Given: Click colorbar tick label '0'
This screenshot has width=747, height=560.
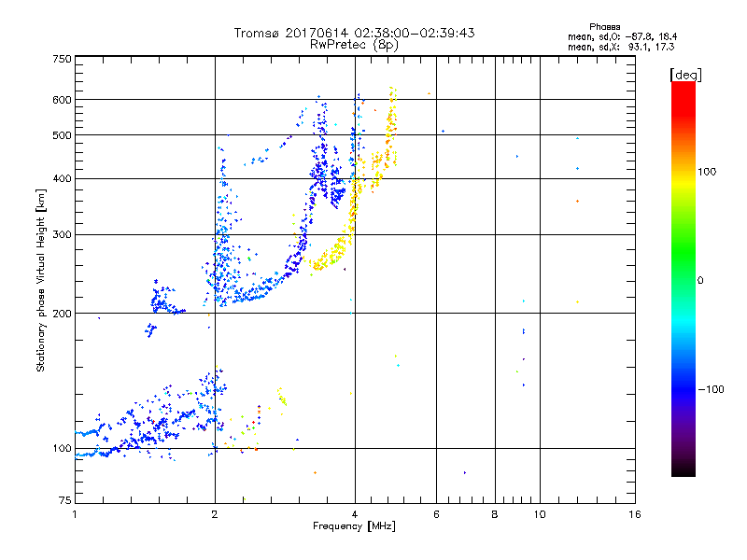Looking at the screenshot, I should pyautogui.click(x=699, y=280).
